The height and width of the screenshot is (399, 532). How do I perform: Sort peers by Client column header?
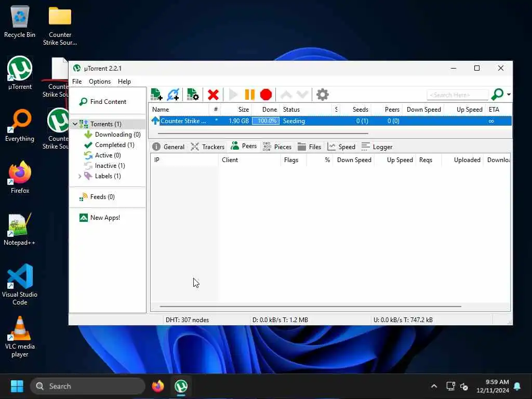click(x=230, y=160)
